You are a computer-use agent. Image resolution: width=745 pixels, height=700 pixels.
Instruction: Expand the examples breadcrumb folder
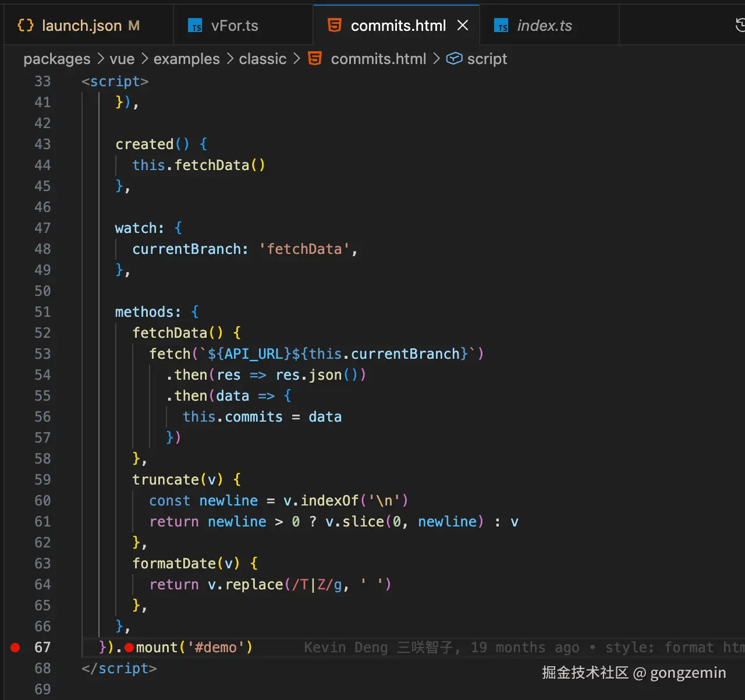click(x=186, y=59)
